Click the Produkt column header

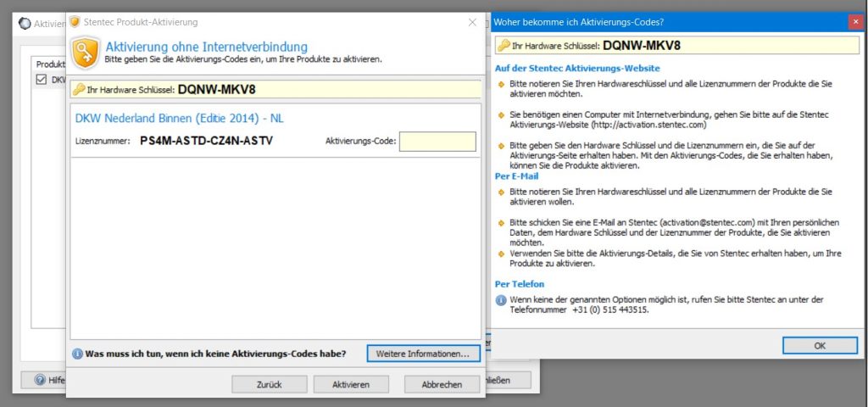50,64
